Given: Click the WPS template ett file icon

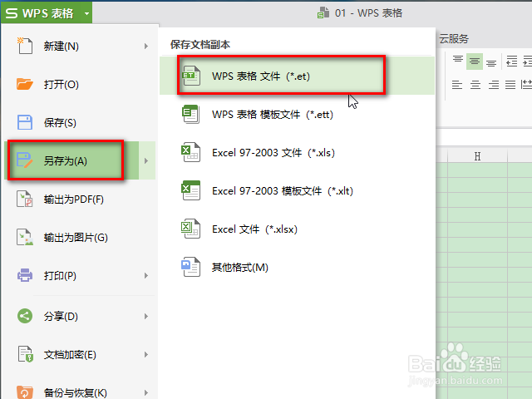Looking at the screenshot, I should (191, 114).
